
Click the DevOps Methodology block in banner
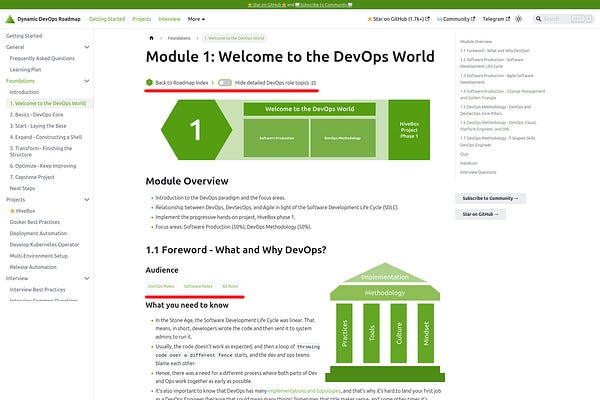343,138
